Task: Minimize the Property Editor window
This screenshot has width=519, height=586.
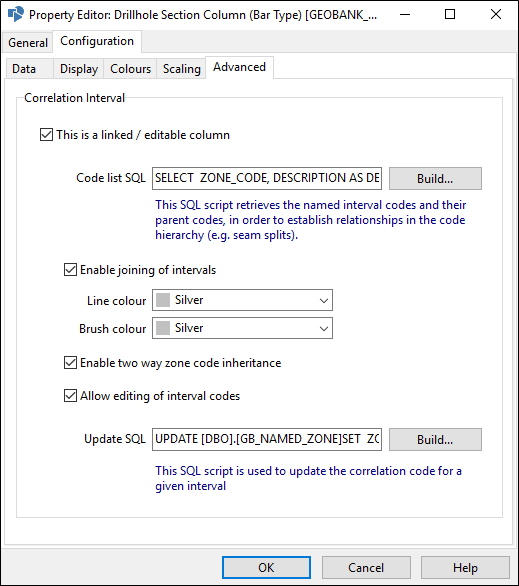Action: 405,15
